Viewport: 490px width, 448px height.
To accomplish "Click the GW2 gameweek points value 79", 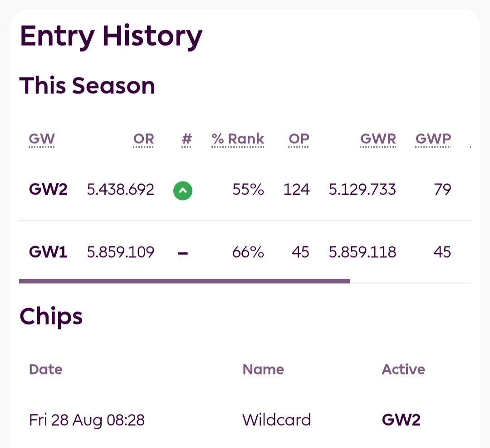I will 442,189.
